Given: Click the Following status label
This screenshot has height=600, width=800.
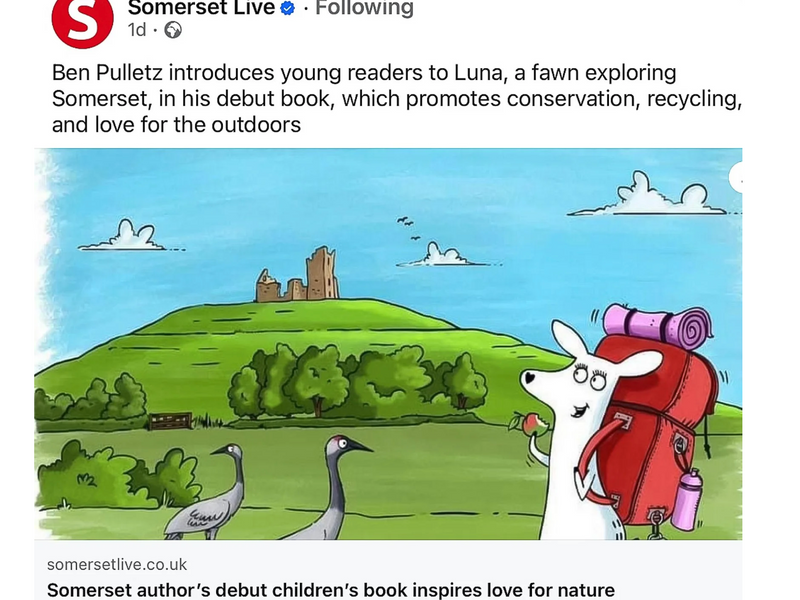Looking at the screenshot, I should coord(364,8).
